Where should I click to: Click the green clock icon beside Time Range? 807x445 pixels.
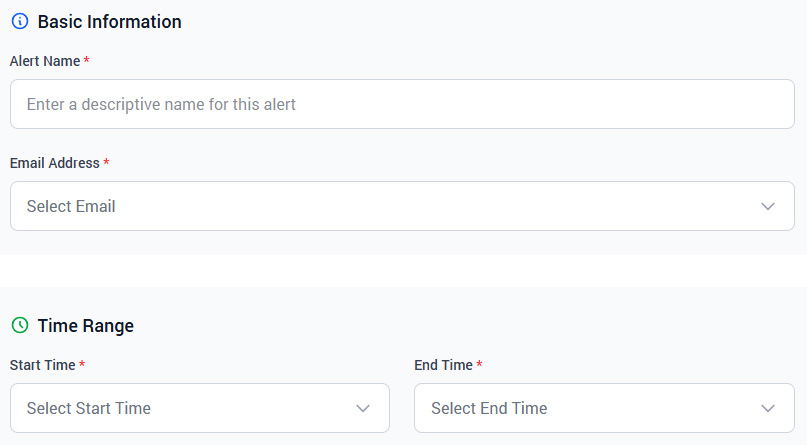[19, 325]
